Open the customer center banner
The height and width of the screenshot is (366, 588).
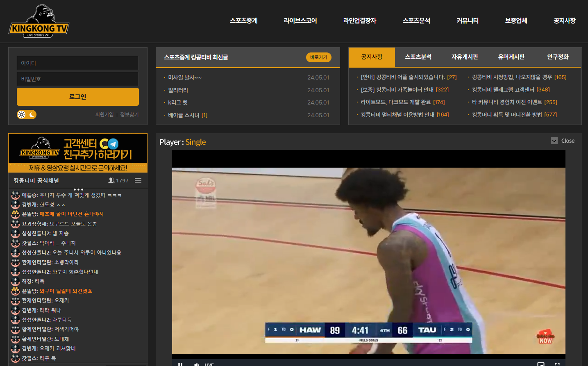coord(78,153)
